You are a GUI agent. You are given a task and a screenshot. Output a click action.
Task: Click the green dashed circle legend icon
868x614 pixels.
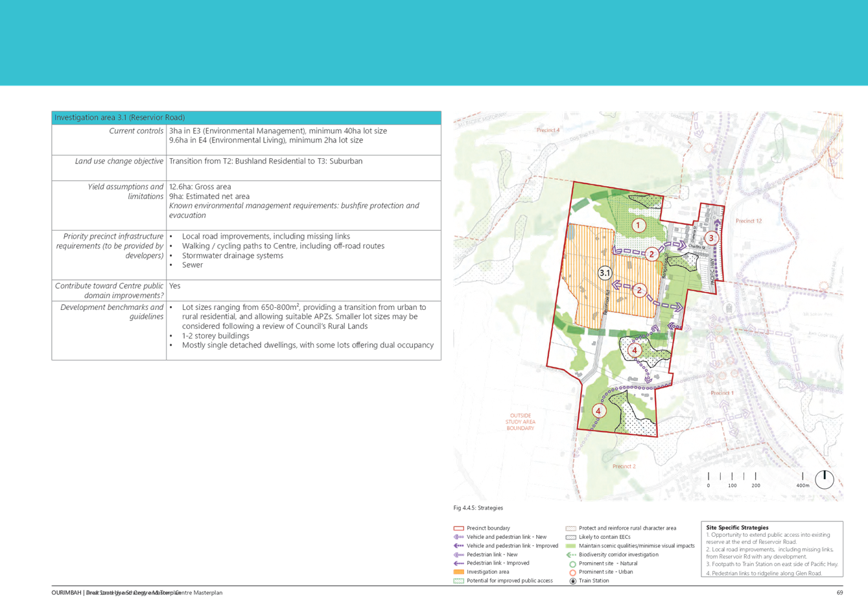[572, 564]
